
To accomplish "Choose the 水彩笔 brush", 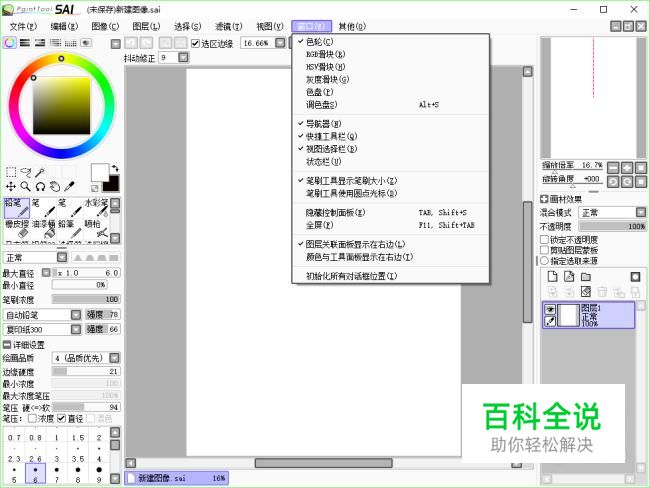I will [96, 207].
